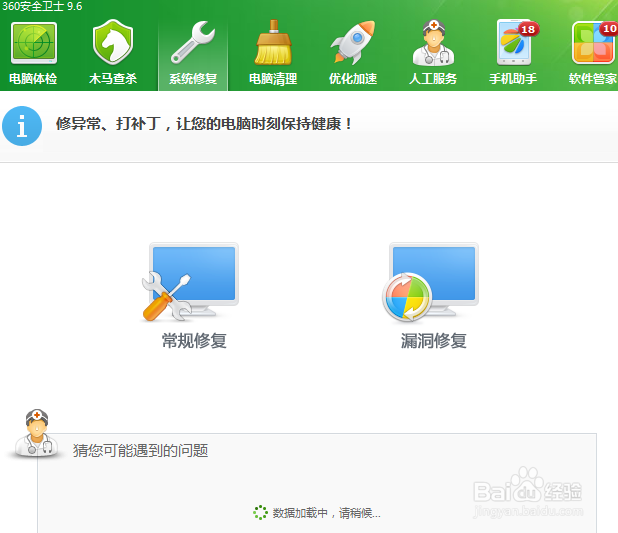Click the 漏洞修复 monitor with Windows logo icon
Screen dimensions: 618x533
[430, 282]
